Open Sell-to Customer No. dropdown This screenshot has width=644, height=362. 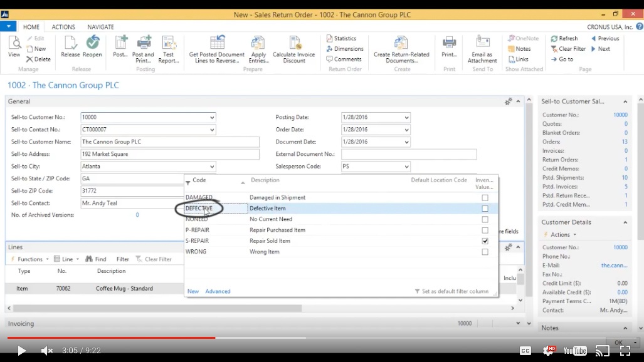pos(212,117)
